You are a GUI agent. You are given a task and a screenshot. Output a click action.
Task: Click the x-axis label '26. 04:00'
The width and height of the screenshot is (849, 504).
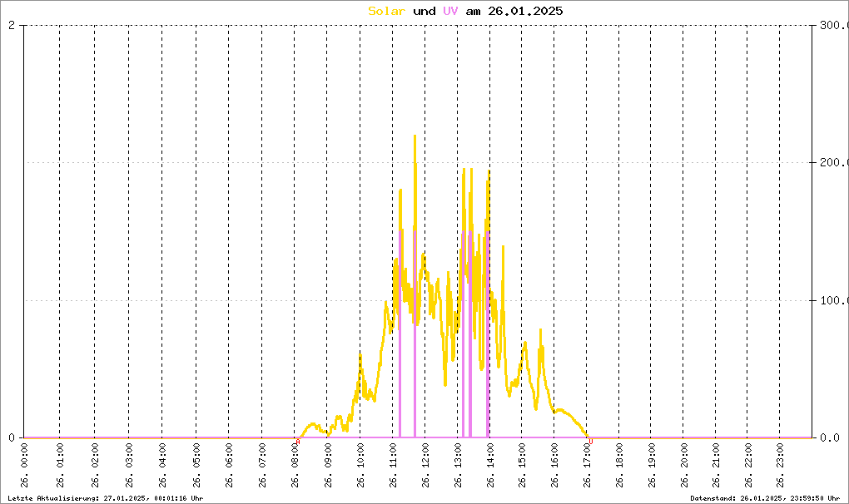pyautogui.click(x=162, y=466)
